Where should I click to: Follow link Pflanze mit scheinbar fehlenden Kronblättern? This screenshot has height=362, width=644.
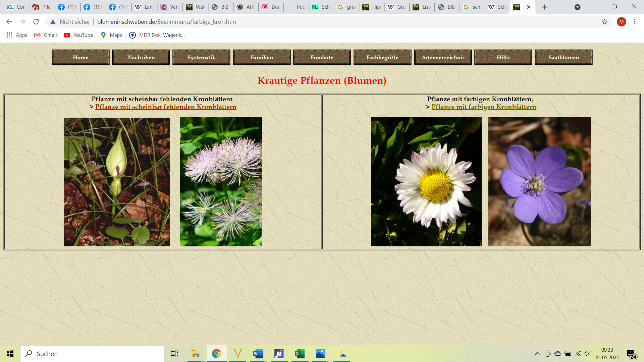[x=166, y=107]
